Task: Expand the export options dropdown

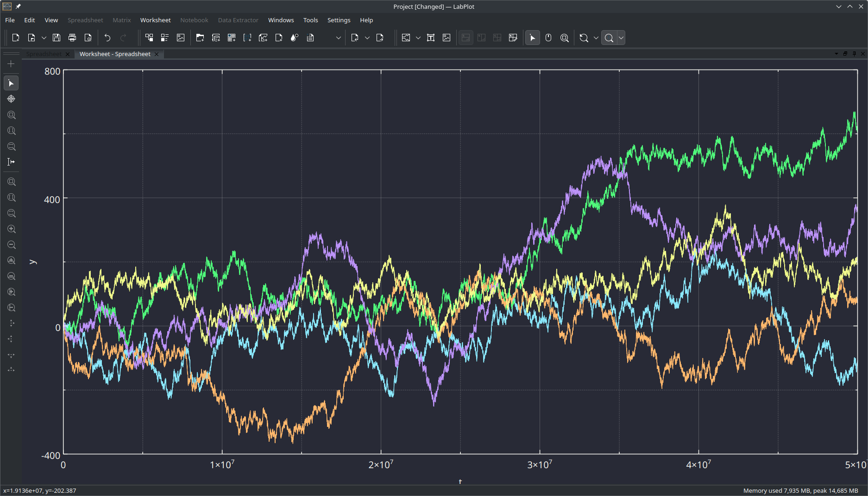Action: [x=366, y=38]
